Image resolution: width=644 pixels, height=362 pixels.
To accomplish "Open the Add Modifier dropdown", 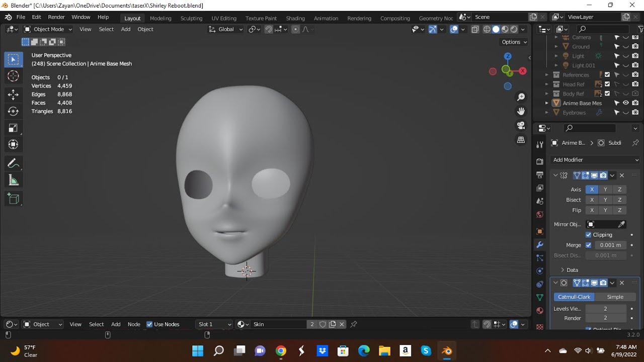I will tap(596, 160).
